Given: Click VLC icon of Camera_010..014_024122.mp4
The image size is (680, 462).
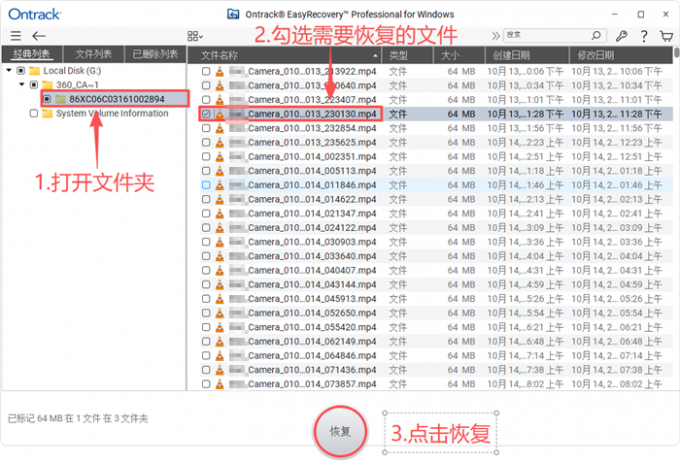Looking at the screenshot, I should pyautogui.click(x=221, y=228).
